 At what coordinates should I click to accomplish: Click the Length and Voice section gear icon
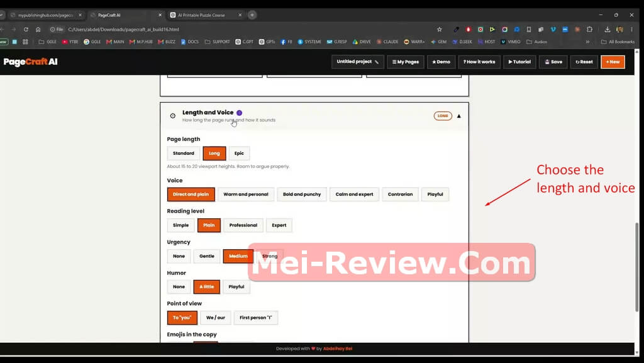pos(173,116)
